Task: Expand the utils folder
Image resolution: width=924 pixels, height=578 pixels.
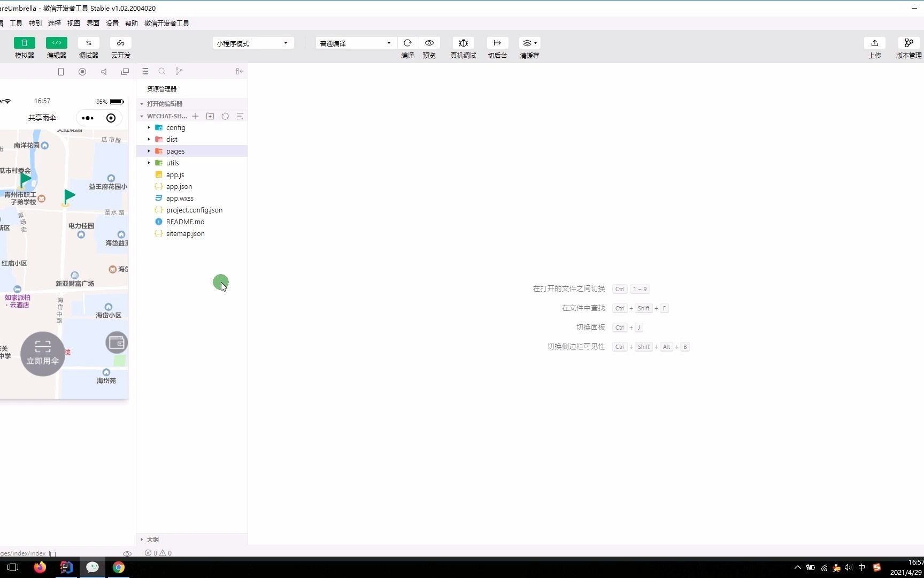Action: (192, 163)
